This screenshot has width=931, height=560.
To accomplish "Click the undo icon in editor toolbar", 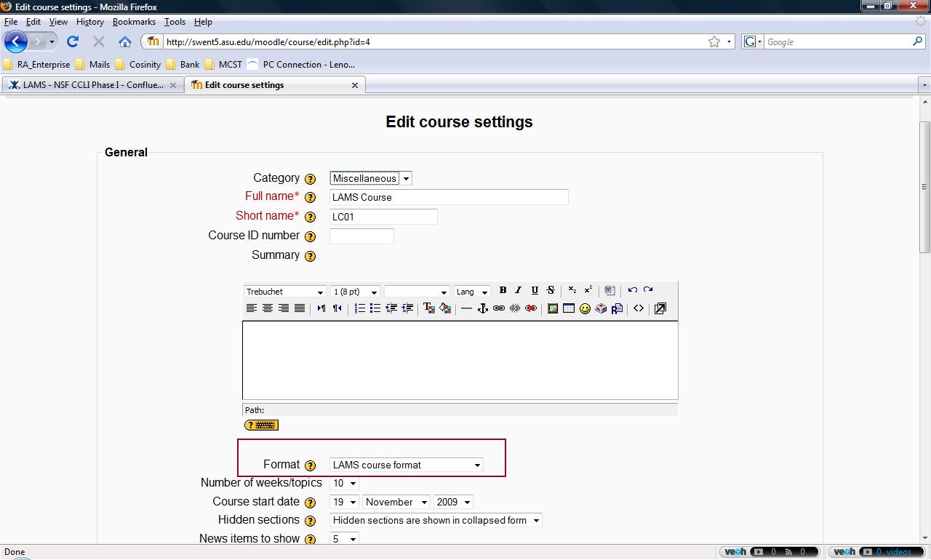I will point(632,290).
